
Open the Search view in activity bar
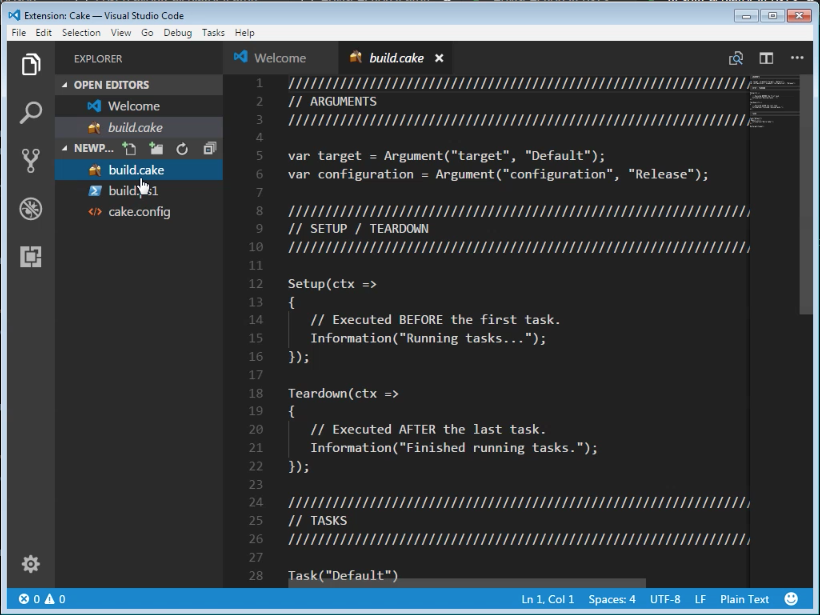coord(31,112)
